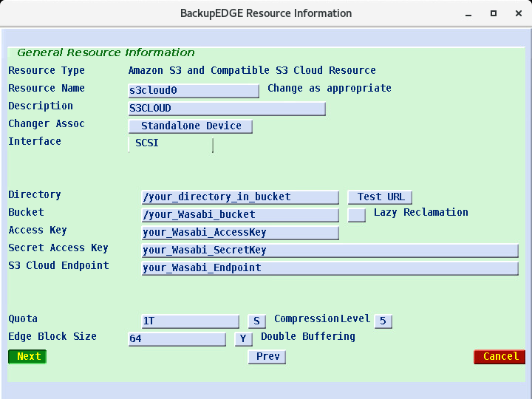
Task: Click the 'Quota' label
Action: point(23,319)
